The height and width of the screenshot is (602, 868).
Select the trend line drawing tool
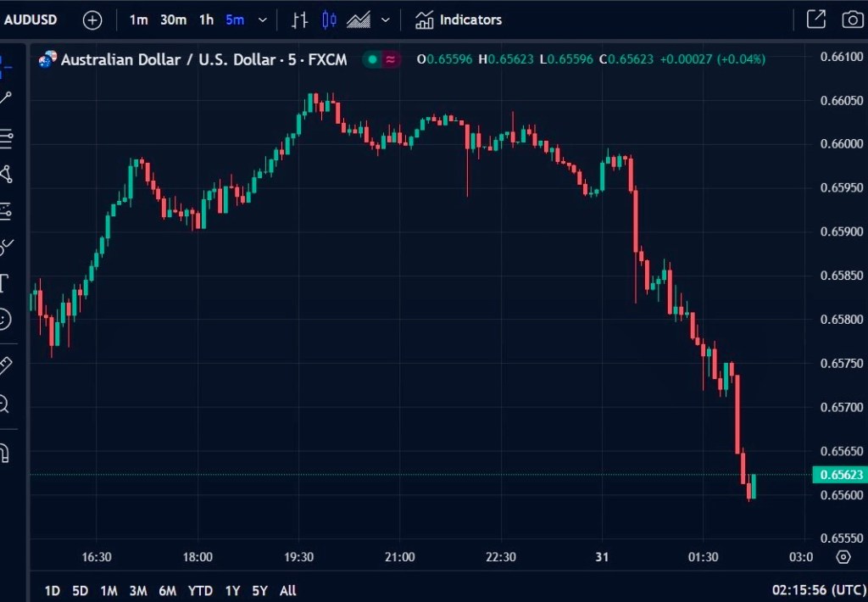pos(6,98)
